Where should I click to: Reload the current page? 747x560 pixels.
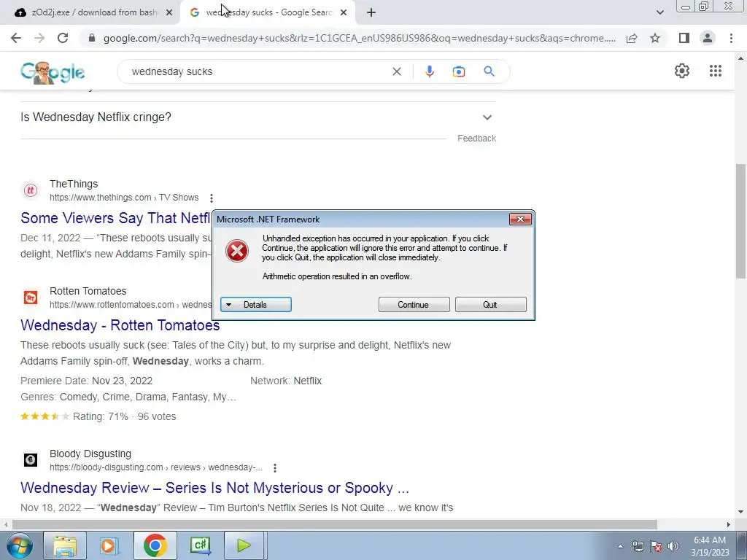(x=63, y=38)
